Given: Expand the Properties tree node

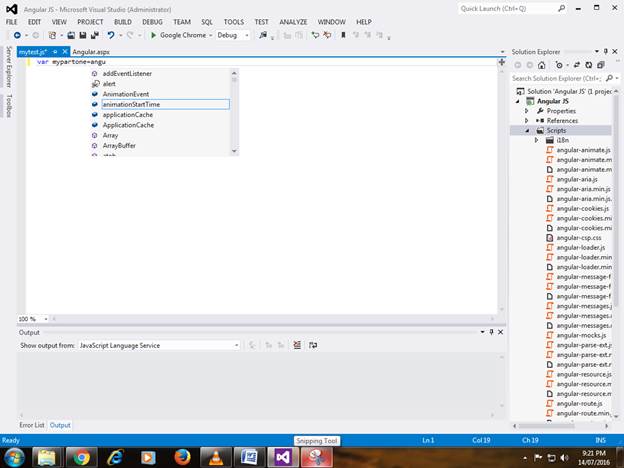Looking at the screenshot, I should (x=526, y=111).
